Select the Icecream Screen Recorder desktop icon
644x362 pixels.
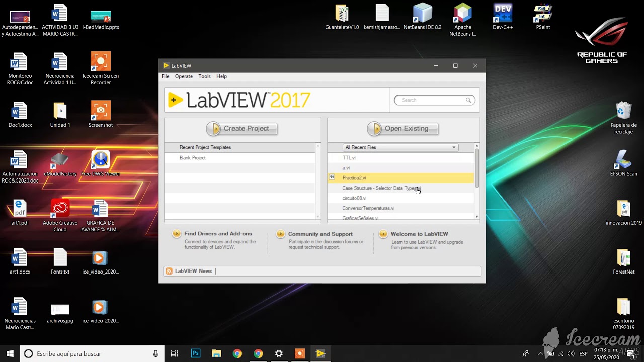(x=101, y=69)
